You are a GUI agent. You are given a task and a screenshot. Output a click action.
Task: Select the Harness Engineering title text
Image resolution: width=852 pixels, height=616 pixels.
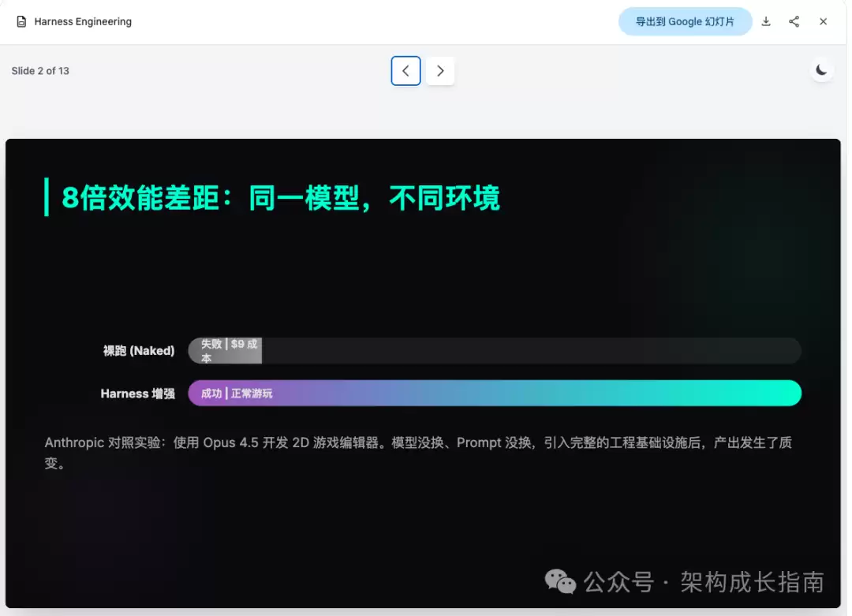[x=83, y=22]
